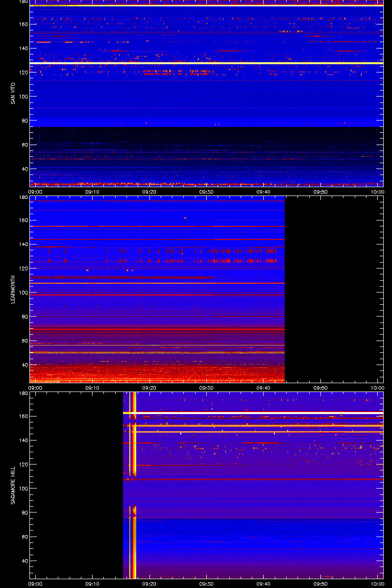Click 09:10 time label under Learmonth panel
The height and width of the screenshot is (588, 392).
coord(93,388)
